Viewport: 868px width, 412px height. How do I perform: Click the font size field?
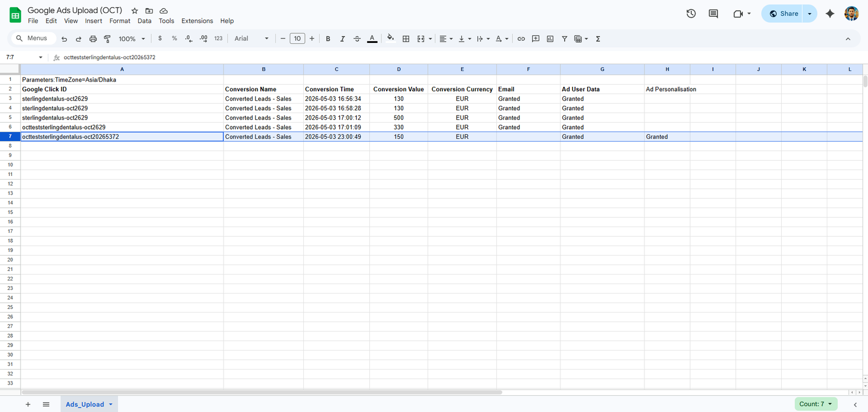(297, 39)
